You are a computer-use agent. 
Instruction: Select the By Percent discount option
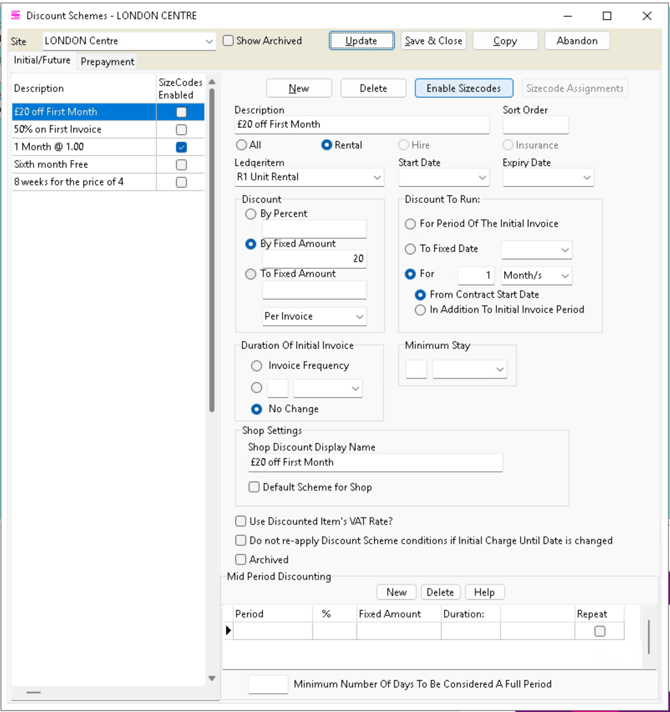pyautogui.click(x=251, y=214)
